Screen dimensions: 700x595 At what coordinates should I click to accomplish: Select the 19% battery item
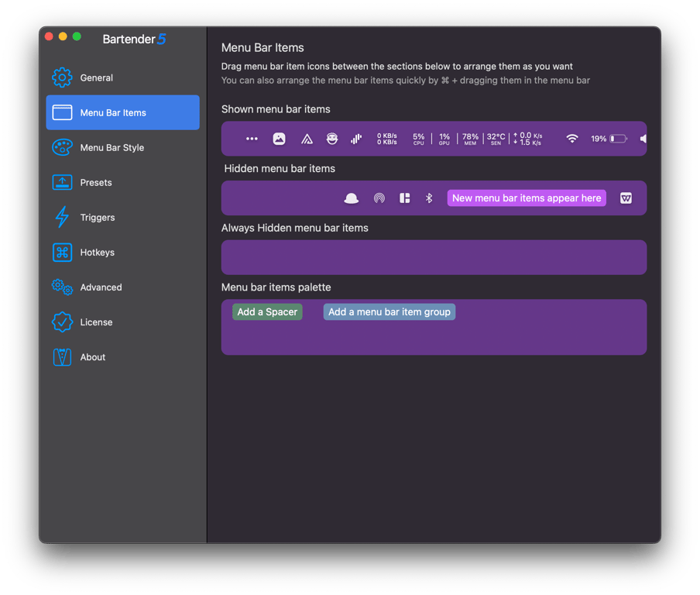(x=609, y=139)
